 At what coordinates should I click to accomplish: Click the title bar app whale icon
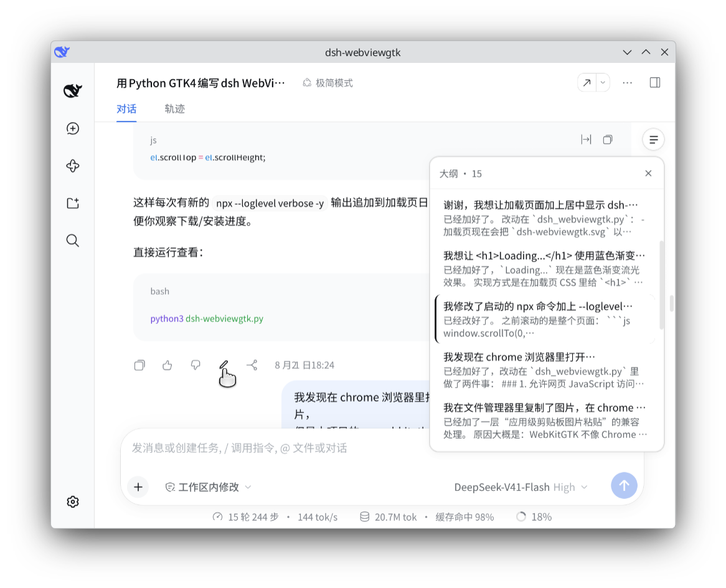62,52
